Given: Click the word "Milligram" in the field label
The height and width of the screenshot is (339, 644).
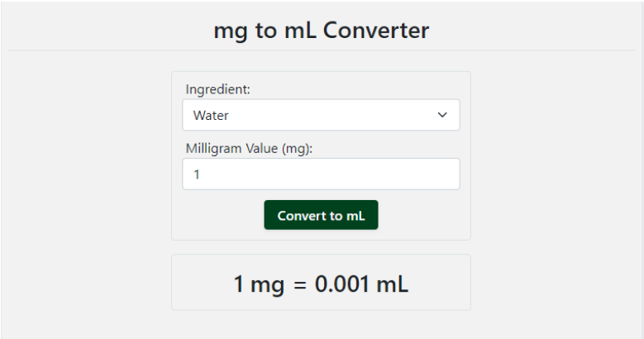Looking at the screenshot, I should pyautogui.click(x=214, y=149).
